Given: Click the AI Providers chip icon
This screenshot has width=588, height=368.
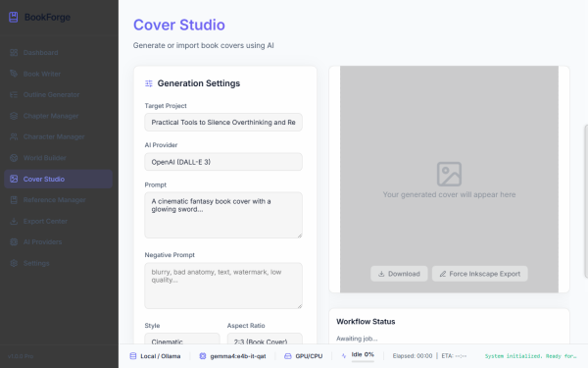Looking at the screenshot, I should 14,241.
